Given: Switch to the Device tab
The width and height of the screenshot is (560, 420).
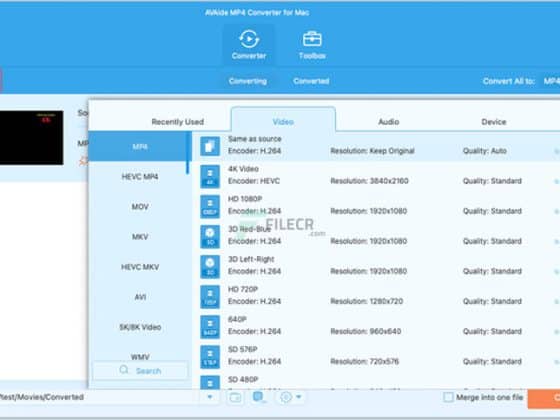Looking at the screenshot, I should tap(494, 122).
